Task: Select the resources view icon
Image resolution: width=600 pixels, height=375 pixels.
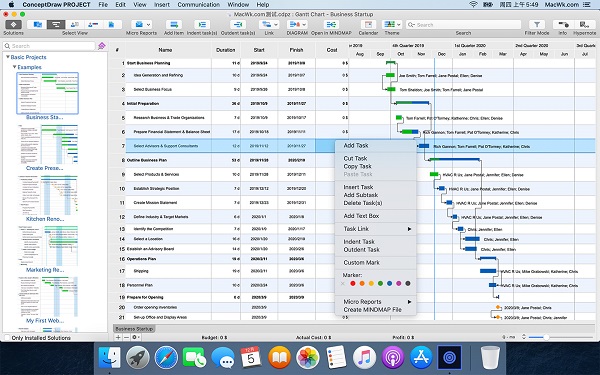Action: [x=75, y=24]
